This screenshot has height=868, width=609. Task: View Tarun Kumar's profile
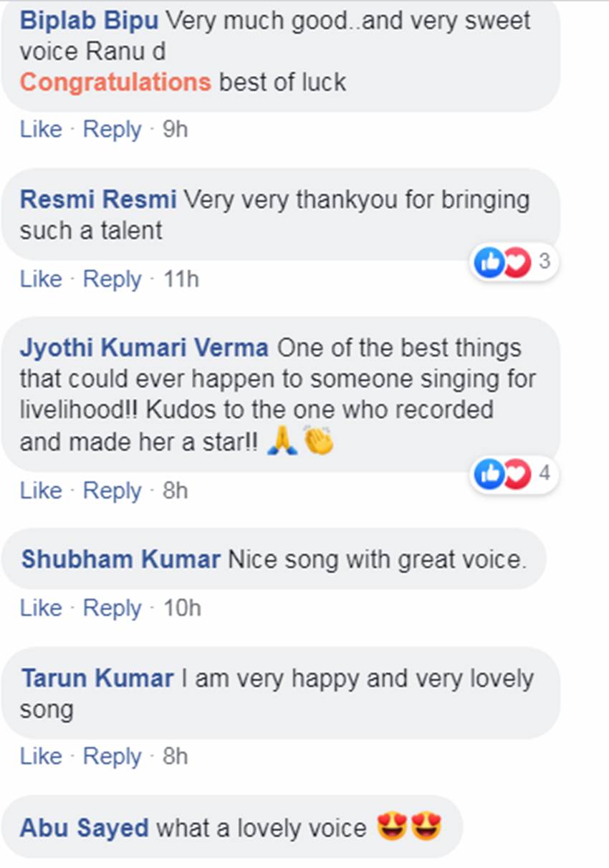coord(97,677)
